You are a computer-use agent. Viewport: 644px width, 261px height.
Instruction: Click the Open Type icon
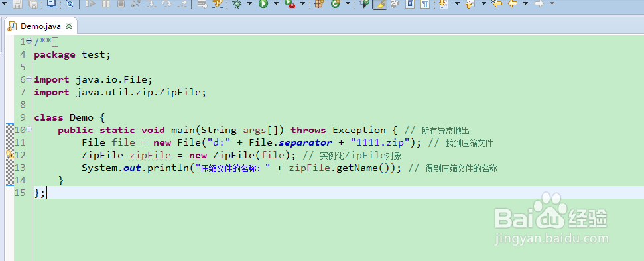click(x=364, y=4)
